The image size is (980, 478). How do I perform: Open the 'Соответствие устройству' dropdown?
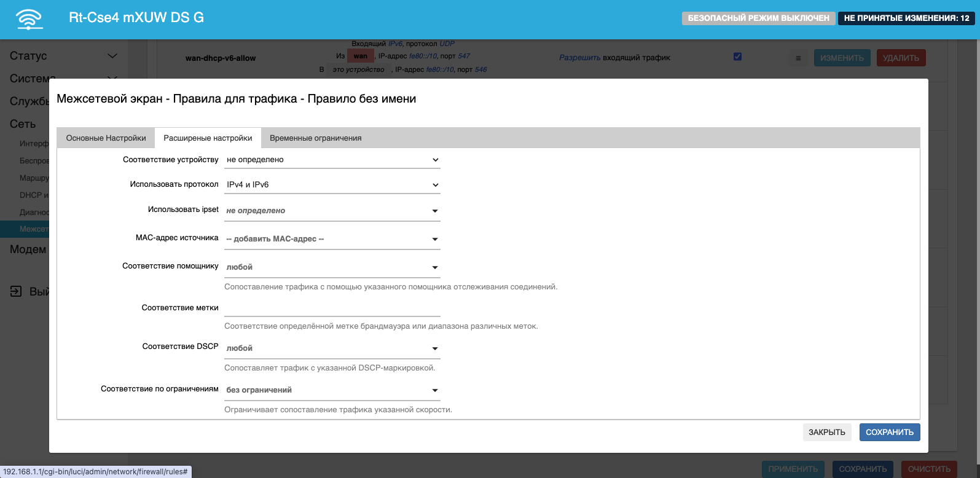click(332, 160)
